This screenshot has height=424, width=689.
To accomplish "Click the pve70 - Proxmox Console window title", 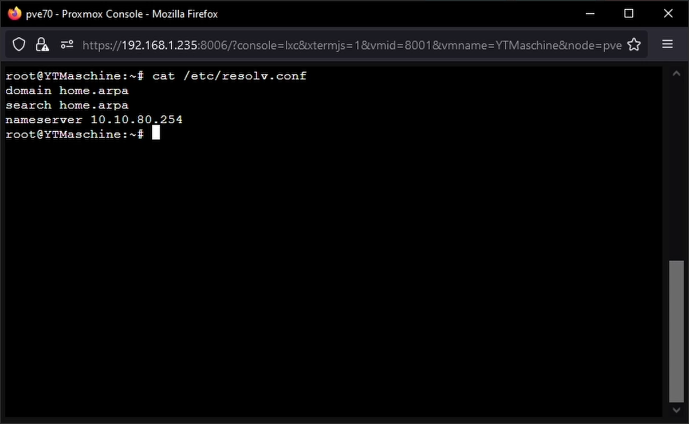I will tap(122, 14).
